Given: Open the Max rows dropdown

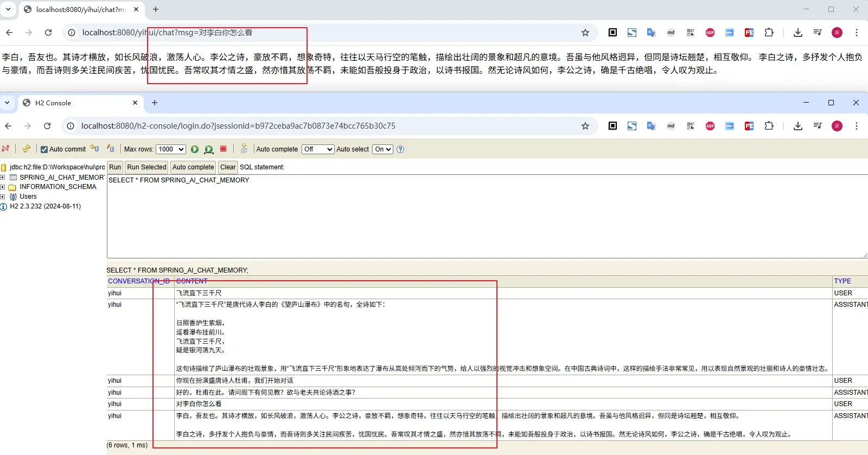Looking at the screenshot, I should [x=171, y=149].
